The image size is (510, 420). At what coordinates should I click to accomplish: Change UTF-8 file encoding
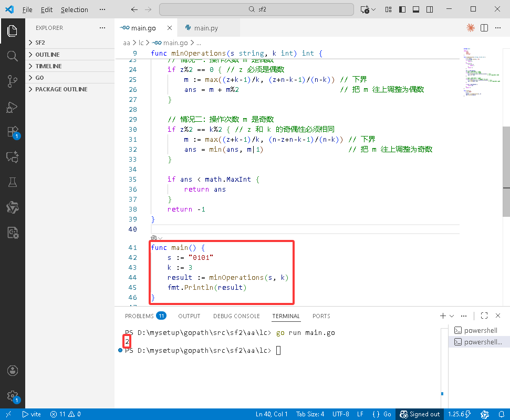[x=340, y=414]
